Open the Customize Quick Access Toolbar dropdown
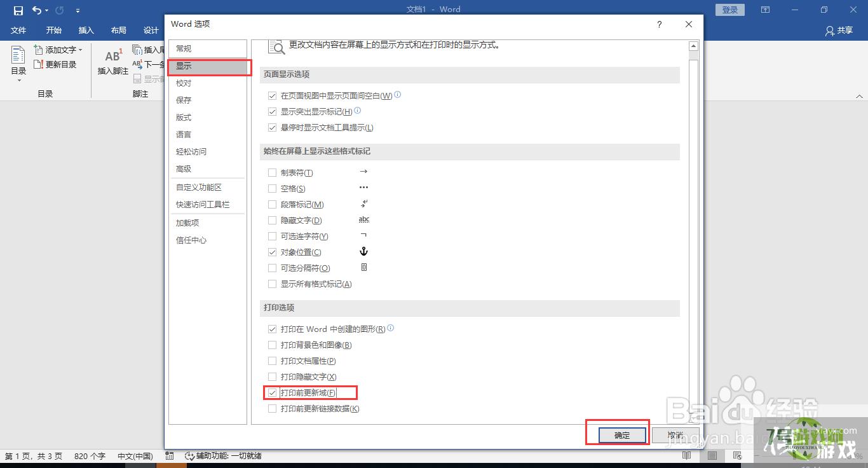 pyautogui.click(x=78, y=11)
